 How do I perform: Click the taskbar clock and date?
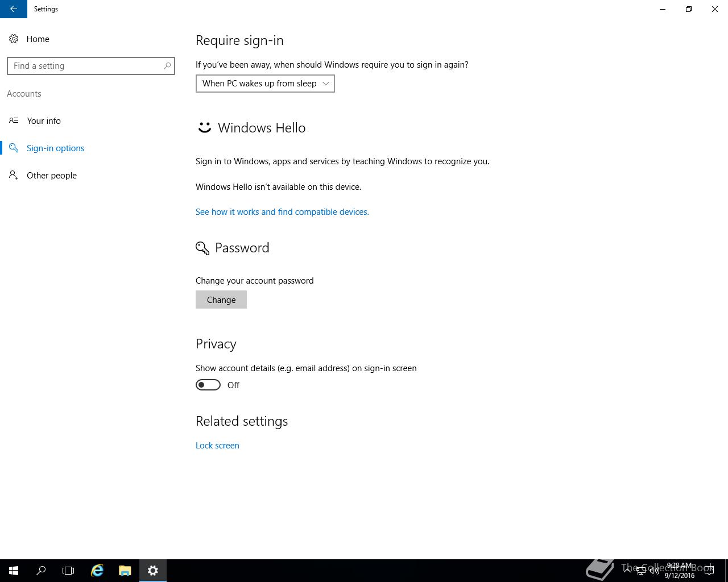coord(680,571)
